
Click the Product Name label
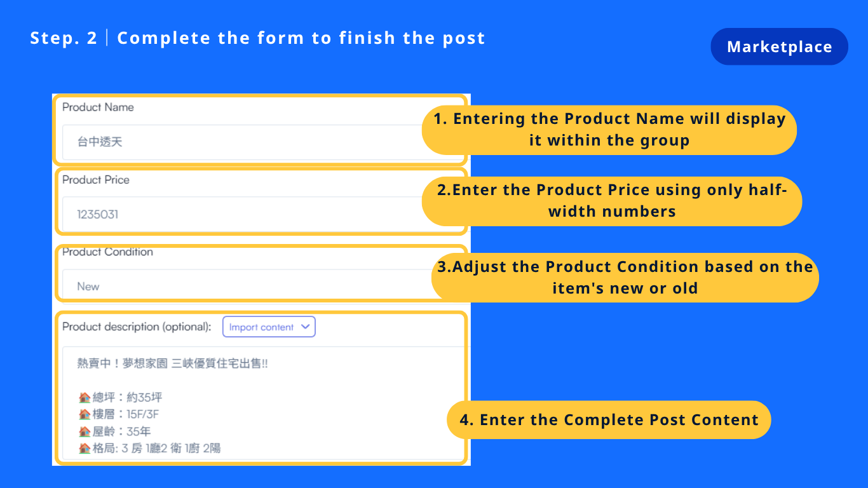click(98, 107)
